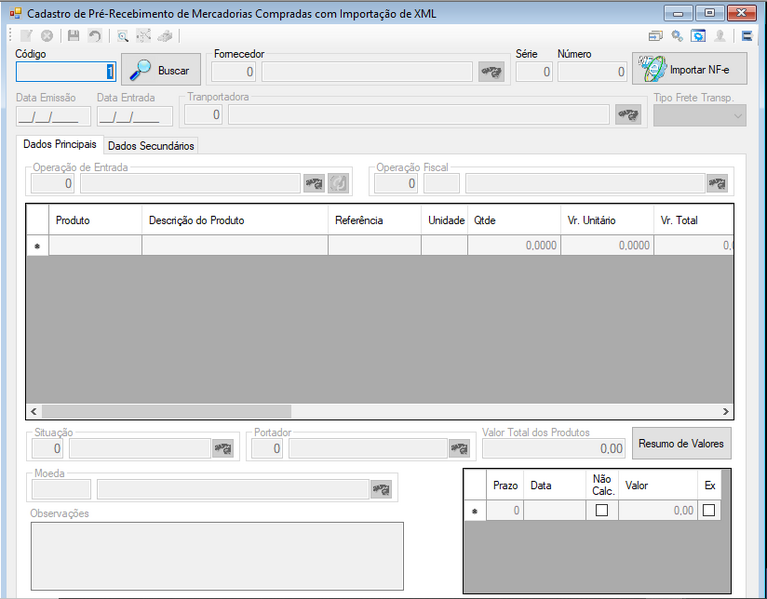The image size is (767, 599).
Task: Click the new record toolbar icon
Action: pyautogui.click(x=26, y=36)
